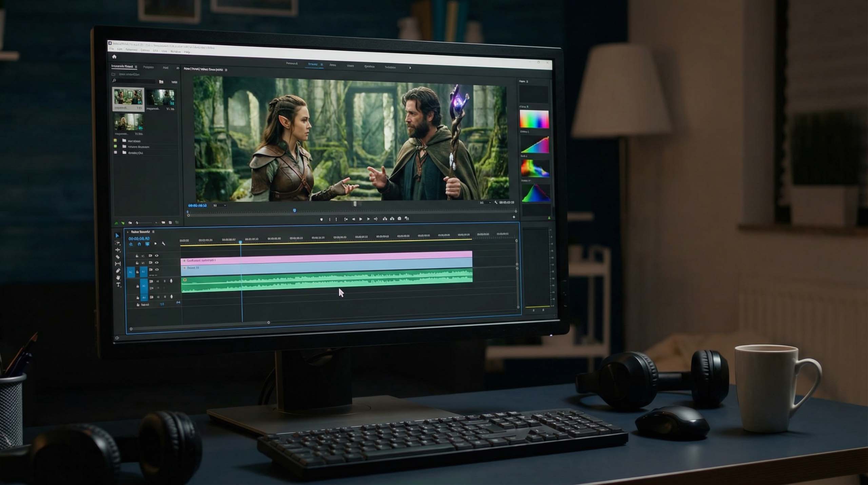Click the rainbow color spectrum in right panel
The image size is (868, 485).
(x=534, y=119)
